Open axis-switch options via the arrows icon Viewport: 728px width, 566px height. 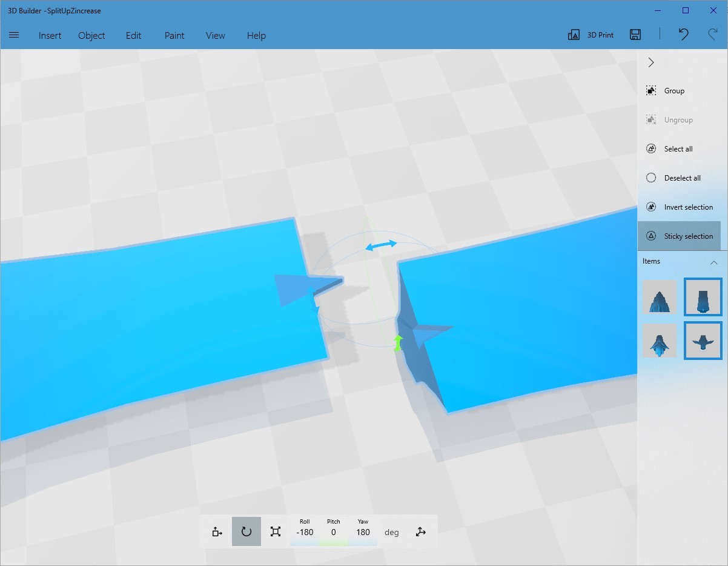click(420, 531)
